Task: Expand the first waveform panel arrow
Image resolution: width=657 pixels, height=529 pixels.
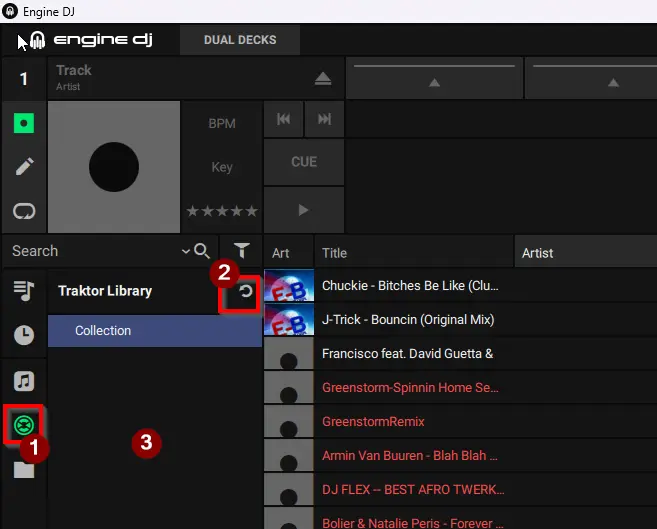Action: (433, 81)
